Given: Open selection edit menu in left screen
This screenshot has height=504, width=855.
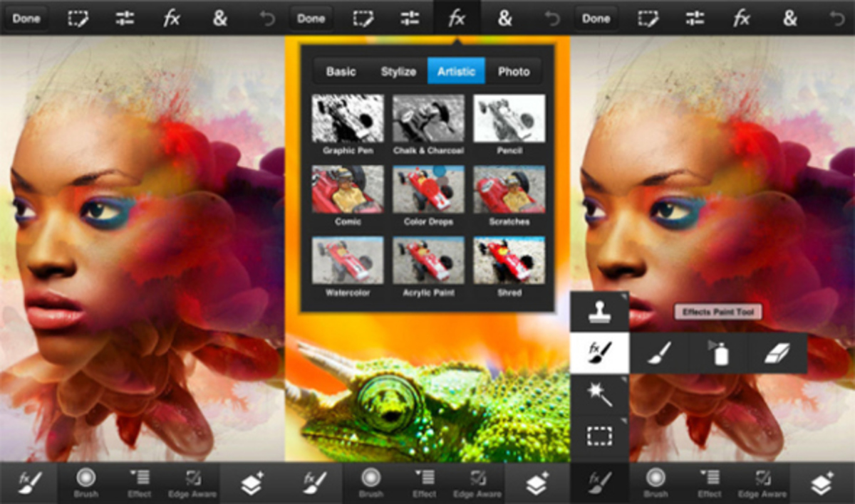Looking at the screenshot, I should tap(78, 19).
